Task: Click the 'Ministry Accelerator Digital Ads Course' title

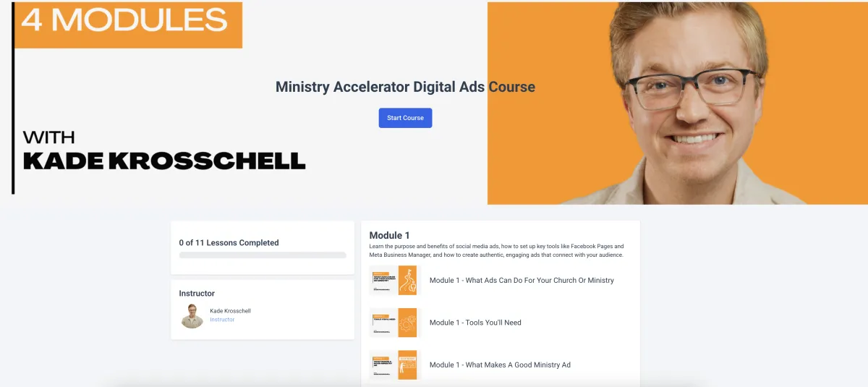Action: tap(405, 87)
